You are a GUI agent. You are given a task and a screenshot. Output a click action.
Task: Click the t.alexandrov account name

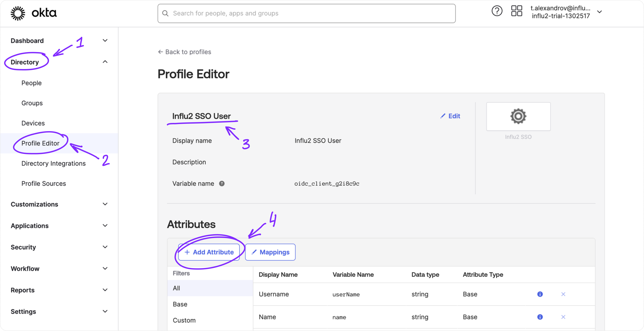tap(561, 8)
